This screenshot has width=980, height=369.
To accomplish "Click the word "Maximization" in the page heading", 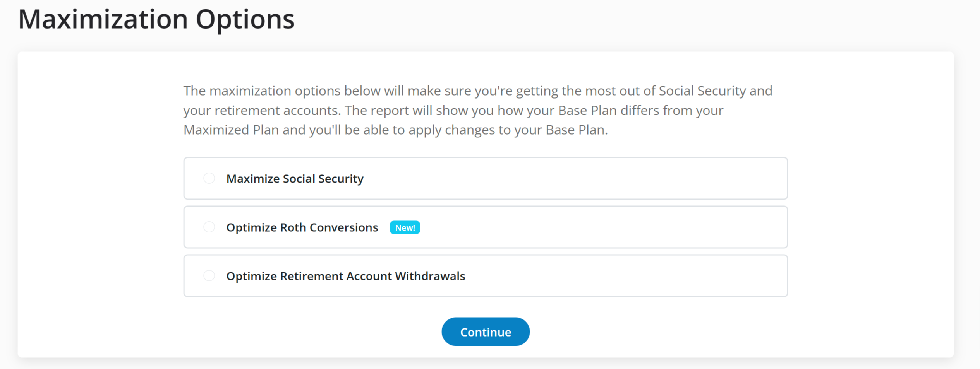I will (103, 19).
